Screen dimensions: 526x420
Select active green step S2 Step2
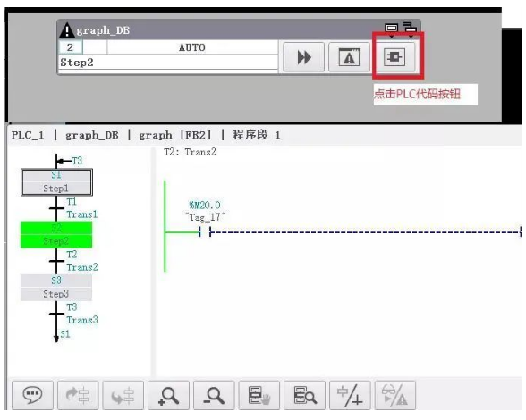point(56,235)
